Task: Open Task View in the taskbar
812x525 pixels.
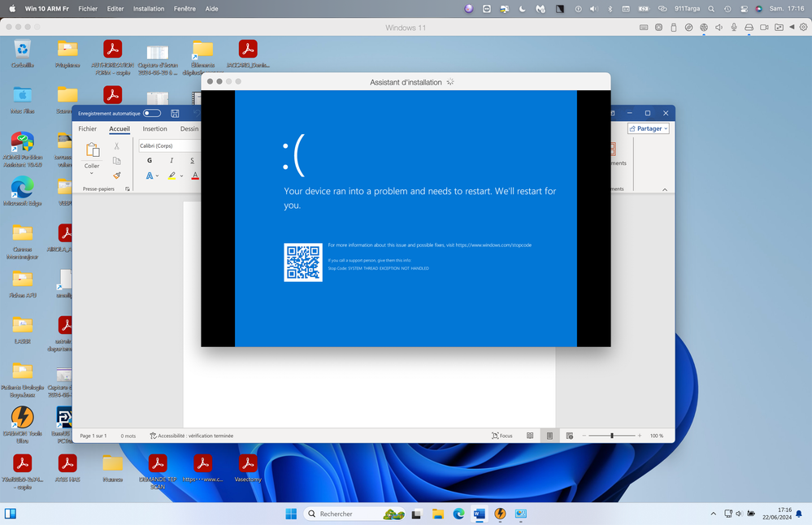Action: pyautogui.click(x=416, y=514)
